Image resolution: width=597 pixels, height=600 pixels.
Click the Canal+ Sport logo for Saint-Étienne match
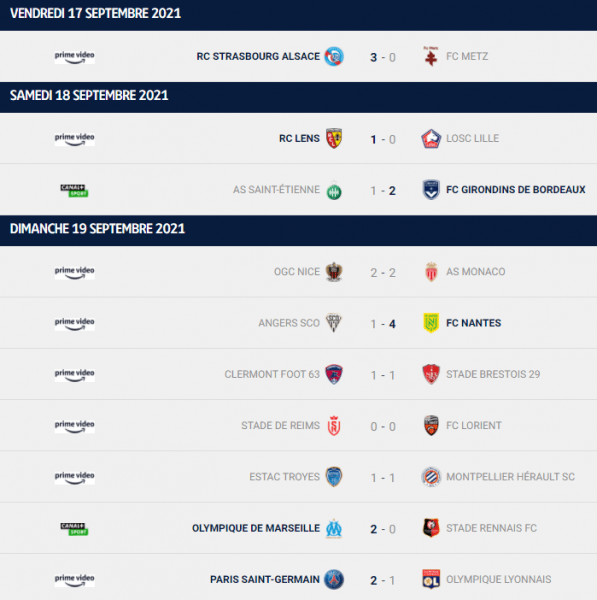(x=74, y=190)
